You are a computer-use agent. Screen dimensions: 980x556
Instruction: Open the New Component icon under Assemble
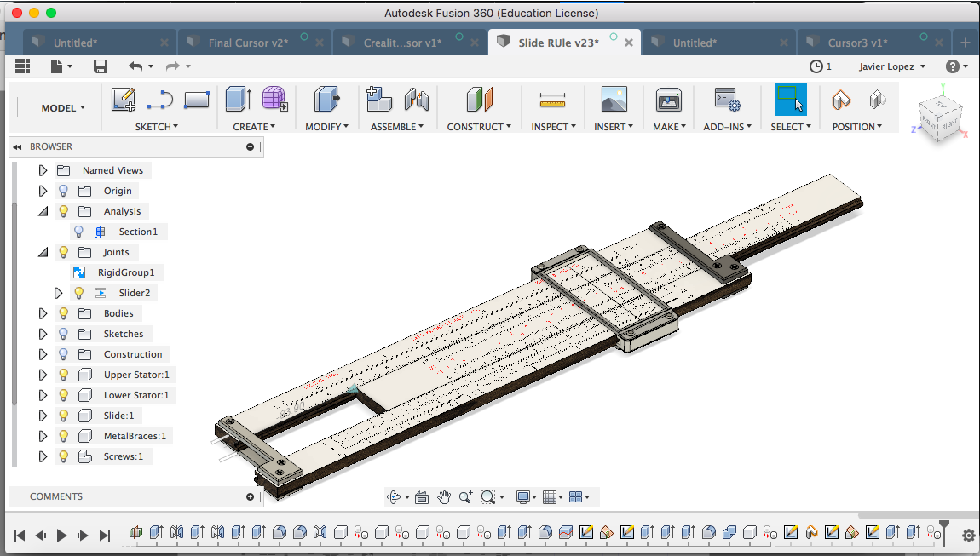tap(378, 100)
